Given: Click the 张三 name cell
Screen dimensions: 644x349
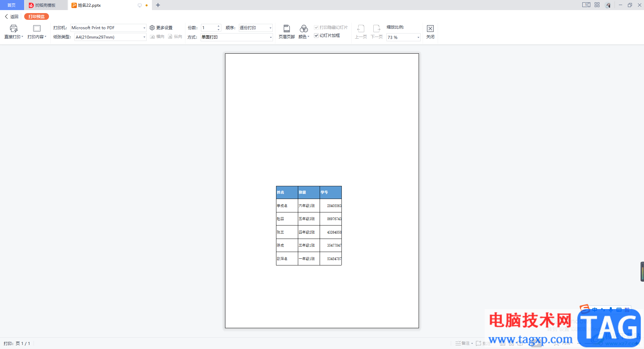Looking at the screenshot, I should tap(287, 232).
